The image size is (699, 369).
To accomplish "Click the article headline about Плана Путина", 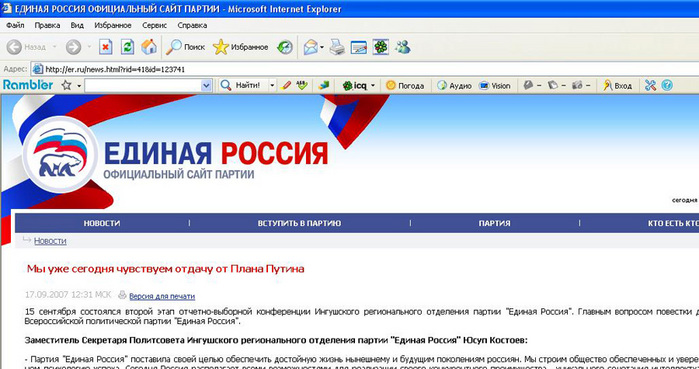I will pos(165,269).
